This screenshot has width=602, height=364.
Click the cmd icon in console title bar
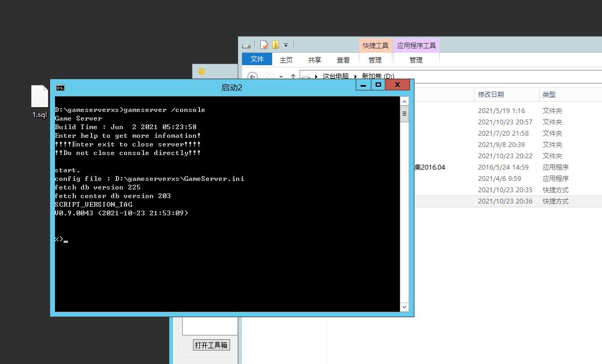coord(60,87)
